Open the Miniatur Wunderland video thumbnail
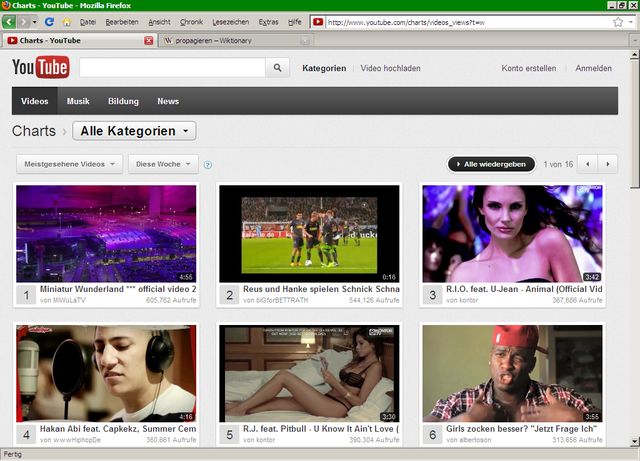 (106, 233)
